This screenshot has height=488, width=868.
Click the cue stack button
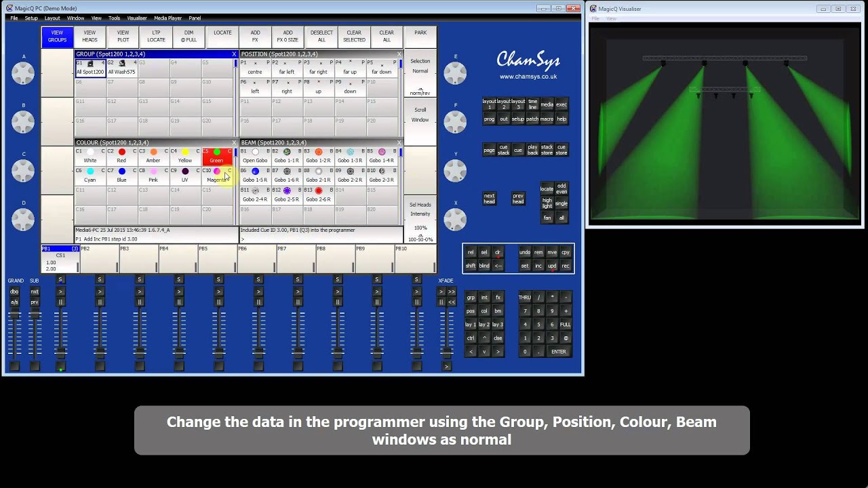(x=503, y=150)
